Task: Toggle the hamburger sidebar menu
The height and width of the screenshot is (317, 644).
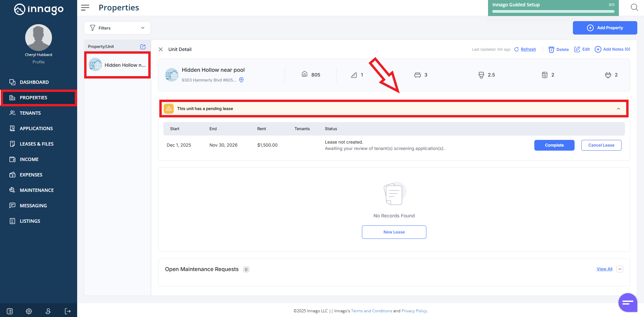Action: 85,7
